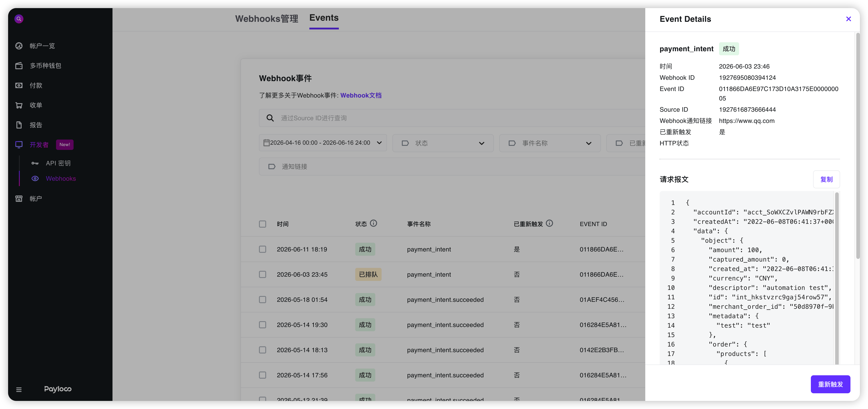Open the Webhook文档 link
Screen dimensions: 868x409
(x=361, y=95)
